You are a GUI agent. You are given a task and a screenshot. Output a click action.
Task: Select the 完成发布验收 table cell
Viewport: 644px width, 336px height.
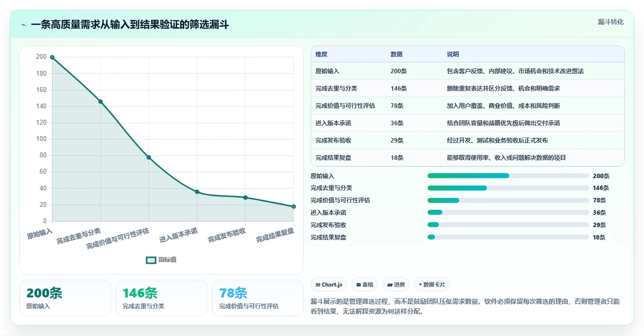(349, 141)
